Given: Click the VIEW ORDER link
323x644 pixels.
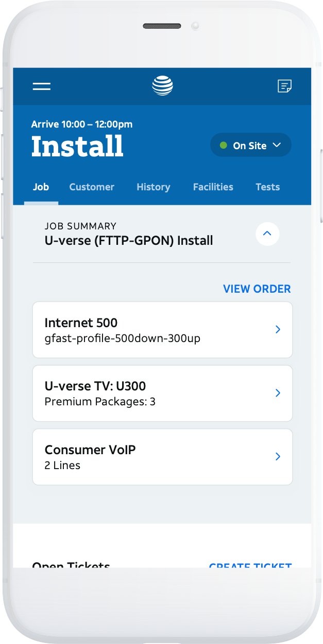Looking at the screenshot, I should (257, 289).
